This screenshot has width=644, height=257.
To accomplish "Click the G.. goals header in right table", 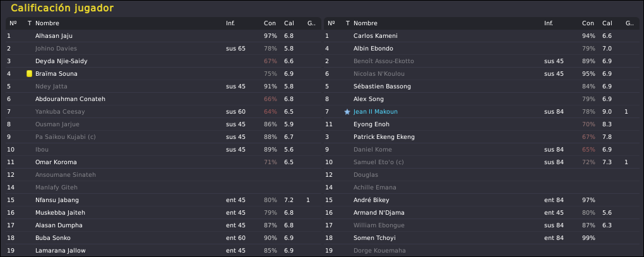I will click(x=629, y=23).
